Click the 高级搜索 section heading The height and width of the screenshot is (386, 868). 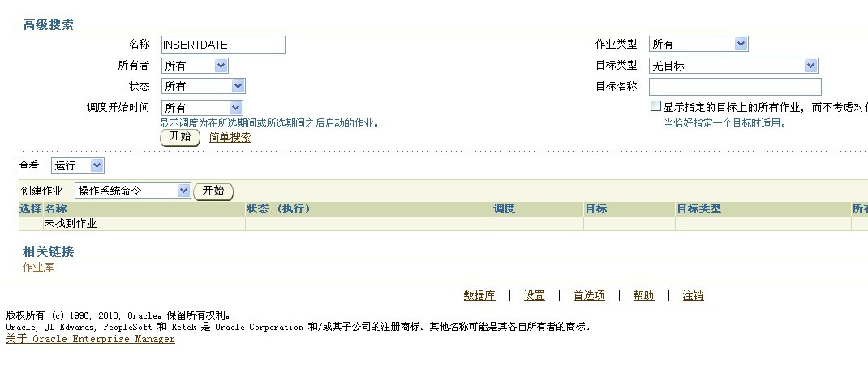(x=48, y=24)
